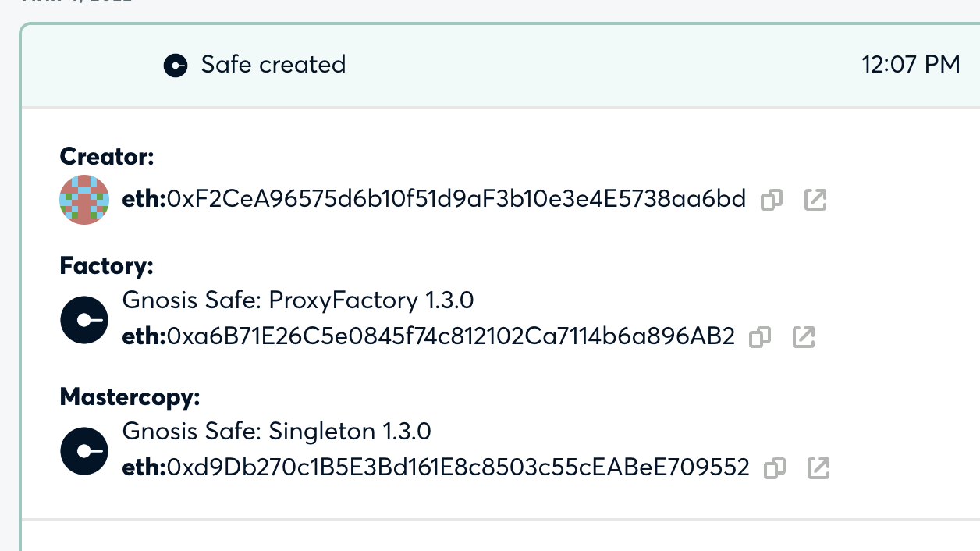Select the Creator eth address text

coord(433,200)
